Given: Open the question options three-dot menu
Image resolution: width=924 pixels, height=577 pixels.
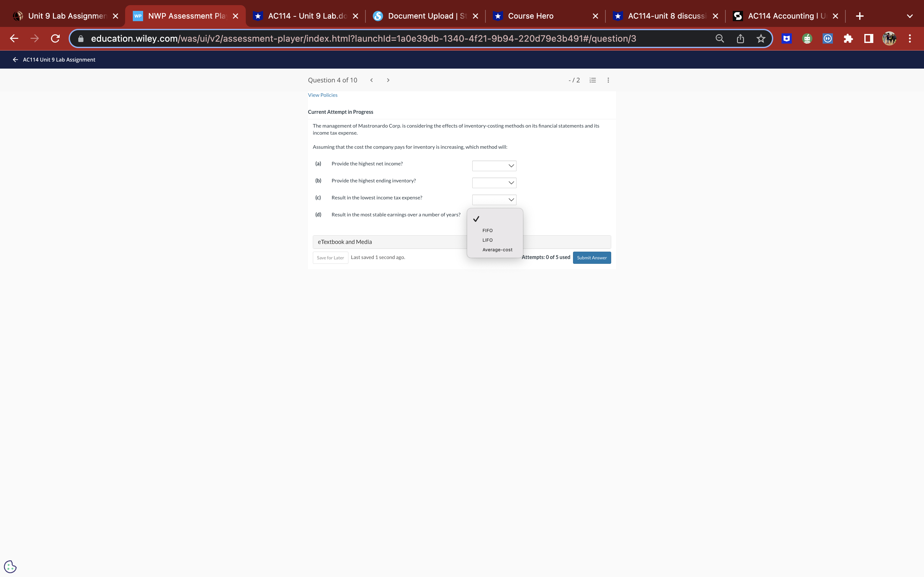Looking at the screenshot, I should pos(608,80).
